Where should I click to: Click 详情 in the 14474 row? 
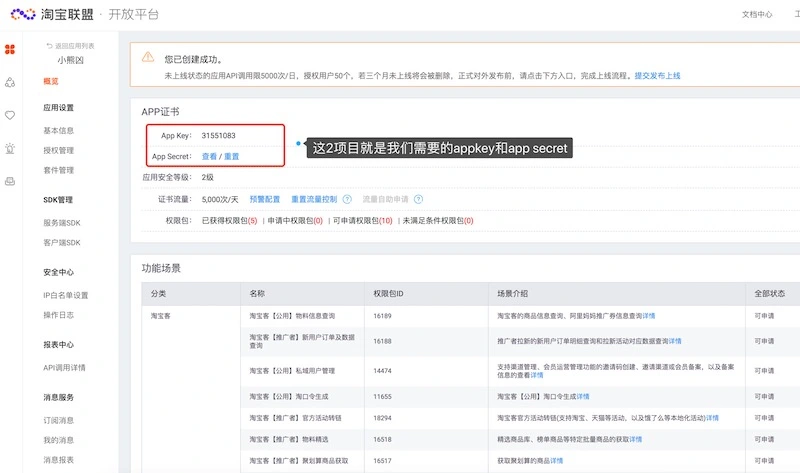click(x=537, y=375)
